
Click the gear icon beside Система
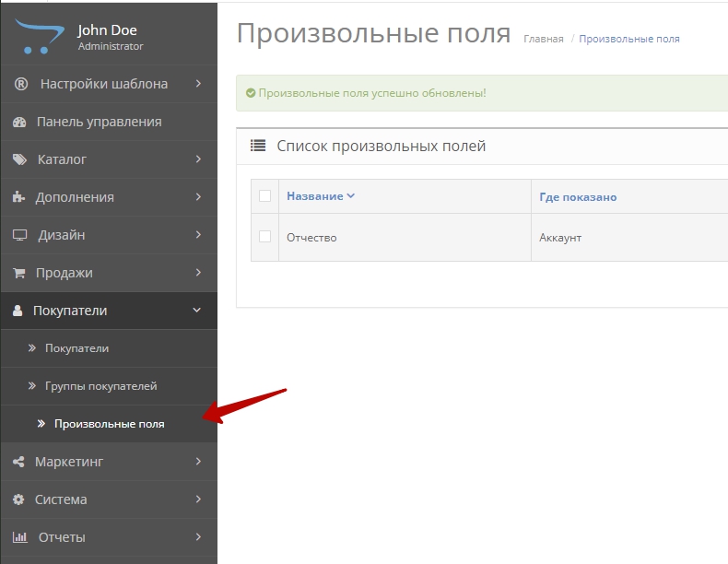pos(18,499)
